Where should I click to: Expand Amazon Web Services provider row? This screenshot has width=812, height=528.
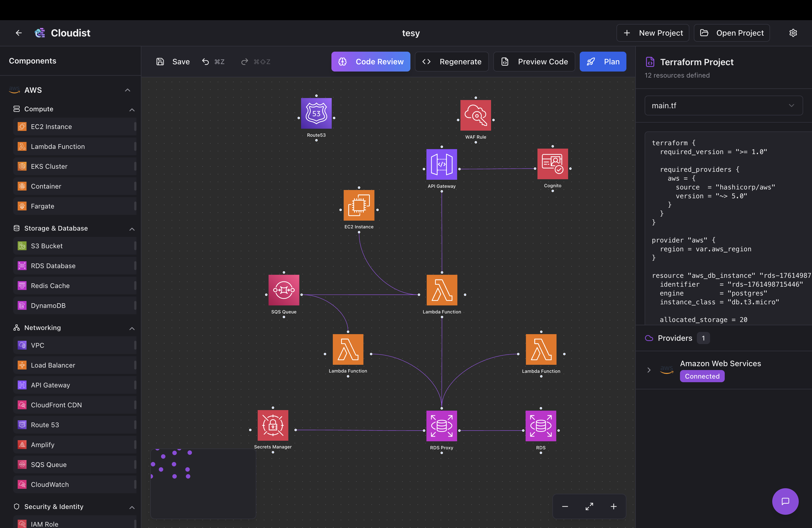pyautogui.click(x=649, y=370)
